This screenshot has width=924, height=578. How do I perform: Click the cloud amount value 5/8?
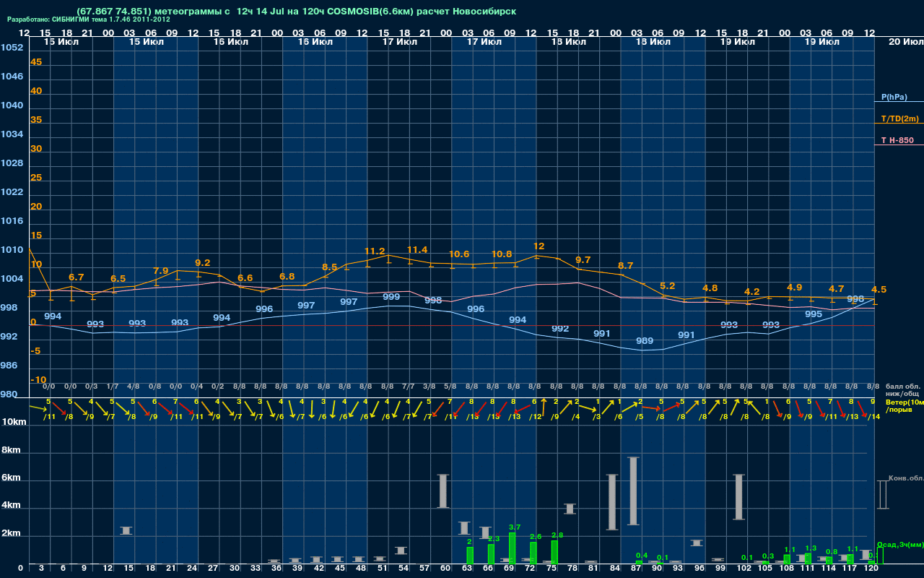click(x=450, y=387)
